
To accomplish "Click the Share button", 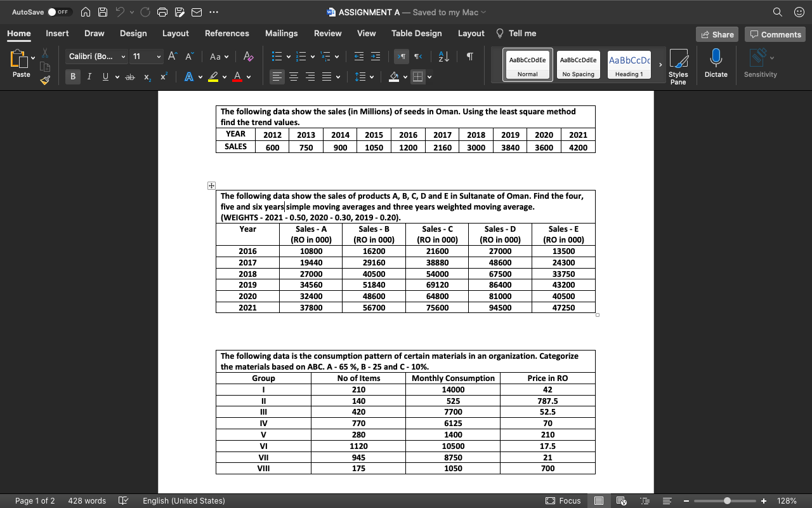I will [x=716, y=34].
